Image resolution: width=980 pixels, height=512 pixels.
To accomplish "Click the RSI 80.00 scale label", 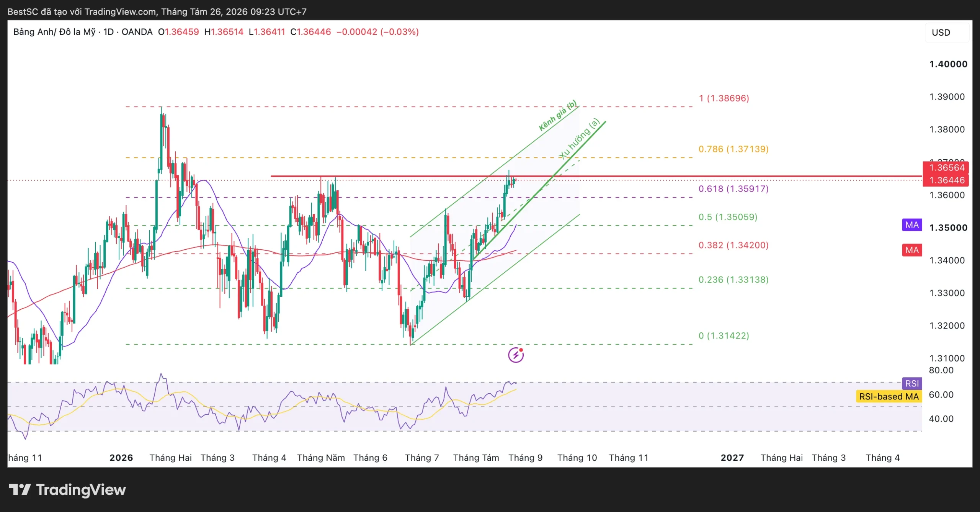I will click(x=941, y=370).
